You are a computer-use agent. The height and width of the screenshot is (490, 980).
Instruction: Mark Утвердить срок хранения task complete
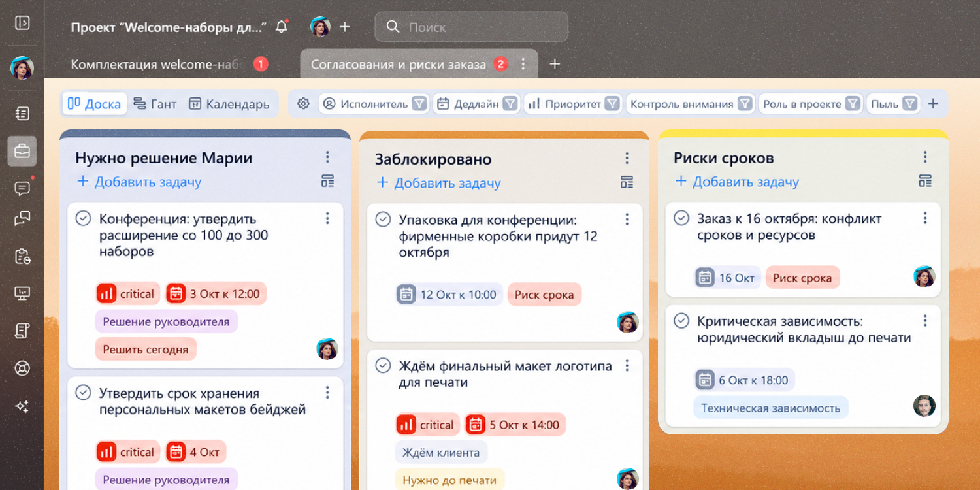[84, 393]
